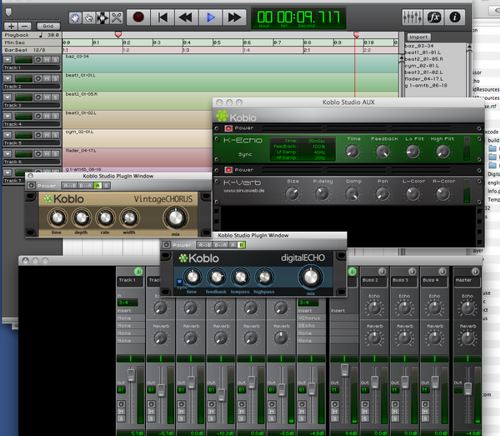Fast-forward using the double-arrow button

tap(234, 17)
